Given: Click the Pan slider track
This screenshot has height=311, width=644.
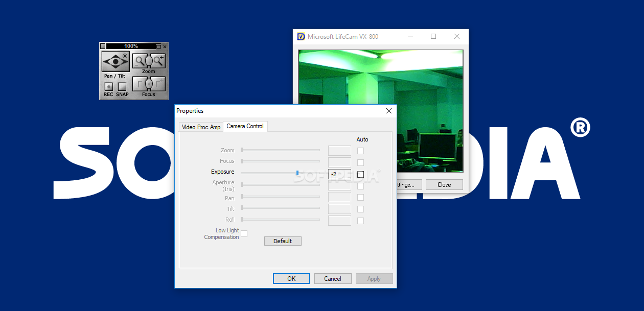Looking at the screenshot, I should coord(281,196).
